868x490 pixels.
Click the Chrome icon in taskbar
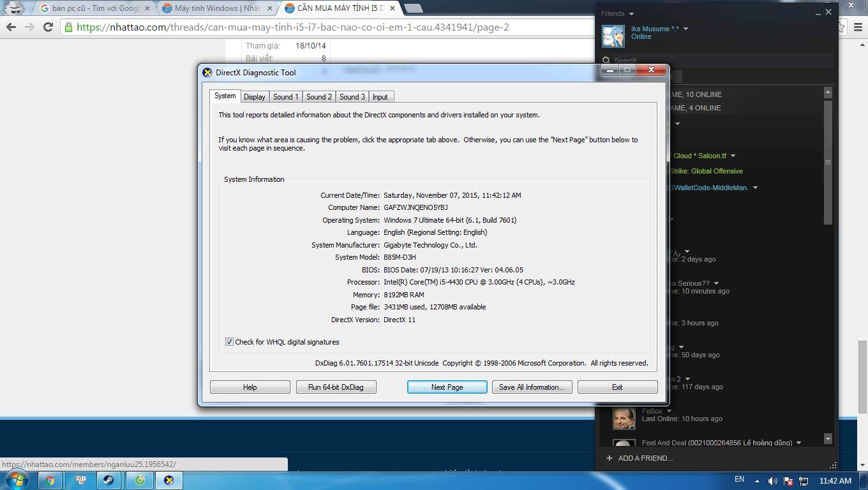(x=50, y=480)
